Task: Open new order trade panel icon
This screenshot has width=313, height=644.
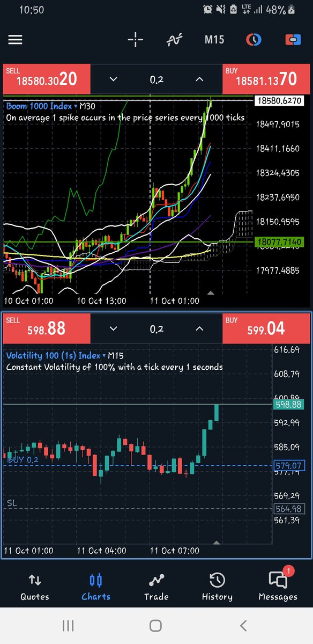Action: [293, 40]
